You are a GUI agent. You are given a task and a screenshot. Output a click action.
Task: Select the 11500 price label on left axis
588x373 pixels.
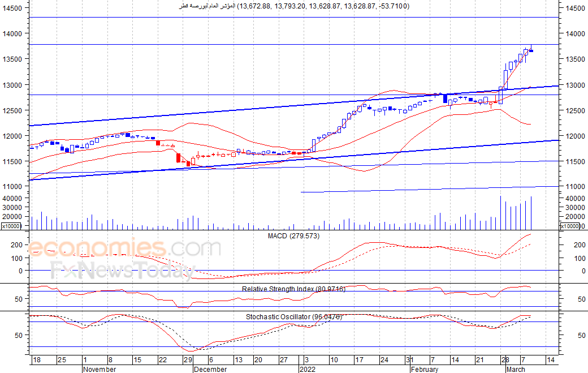click(x=12, y=162)
